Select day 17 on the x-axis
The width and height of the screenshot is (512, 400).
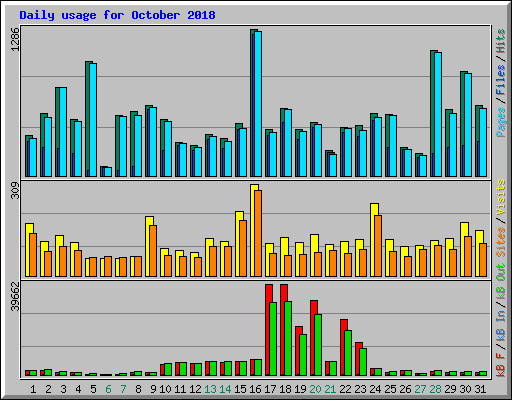(270, 389)
